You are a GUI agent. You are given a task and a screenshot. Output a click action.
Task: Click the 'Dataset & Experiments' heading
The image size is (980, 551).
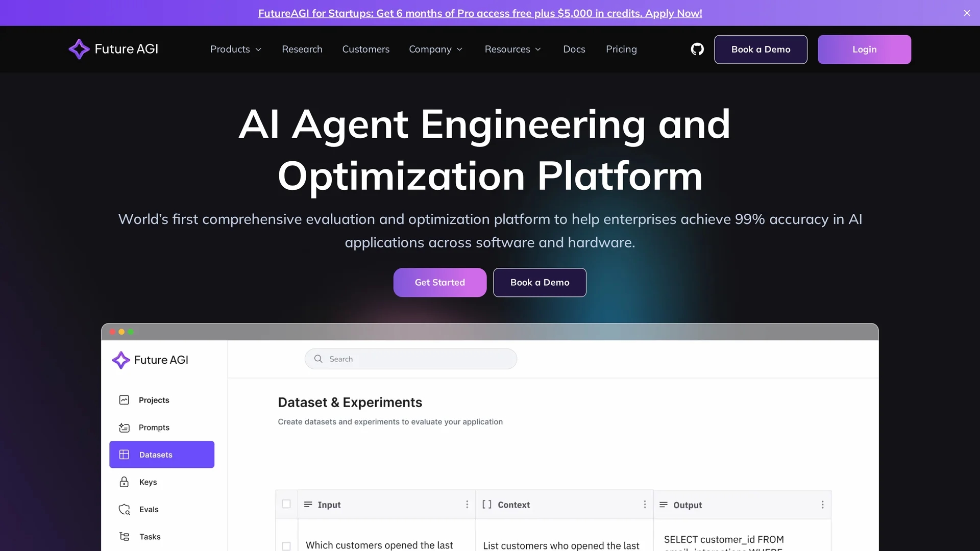tap(350, 403)
